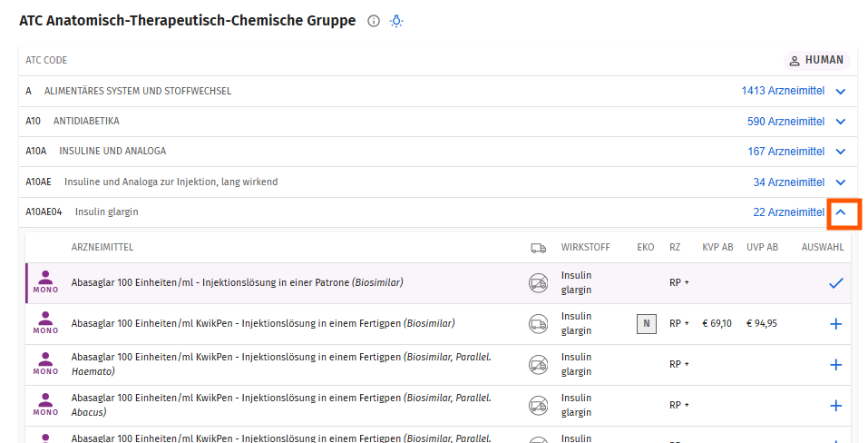This screenshot has height=443, width=868.
Task: Click deliverable truck icon for KwikPen €69,10 row
Action: 538,323
